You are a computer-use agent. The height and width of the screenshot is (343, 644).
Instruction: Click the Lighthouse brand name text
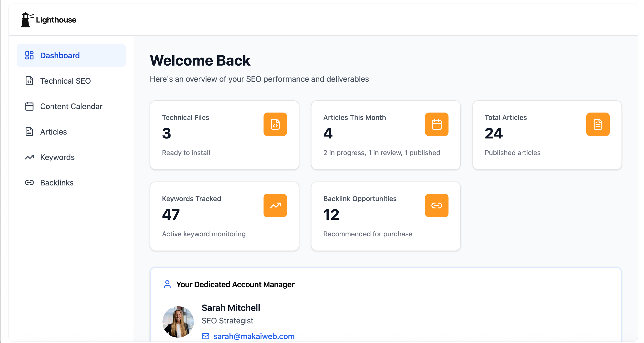point(56,20)
